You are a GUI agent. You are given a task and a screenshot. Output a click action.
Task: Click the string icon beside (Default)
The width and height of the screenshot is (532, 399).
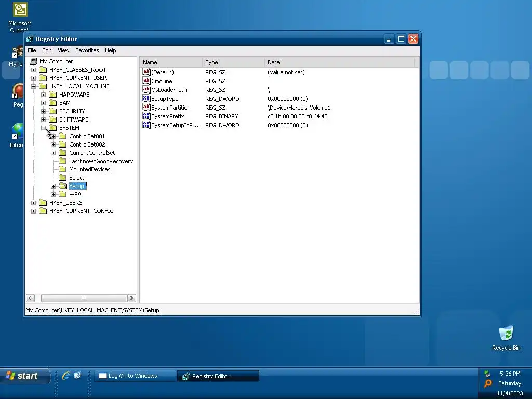tap(146, 72)
